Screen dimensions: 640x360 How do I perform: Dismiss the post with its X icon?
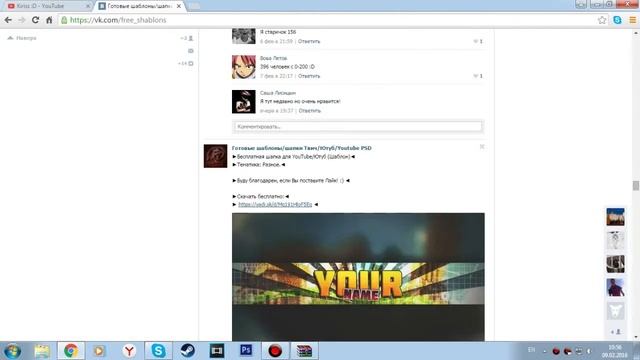coord(482,147)
